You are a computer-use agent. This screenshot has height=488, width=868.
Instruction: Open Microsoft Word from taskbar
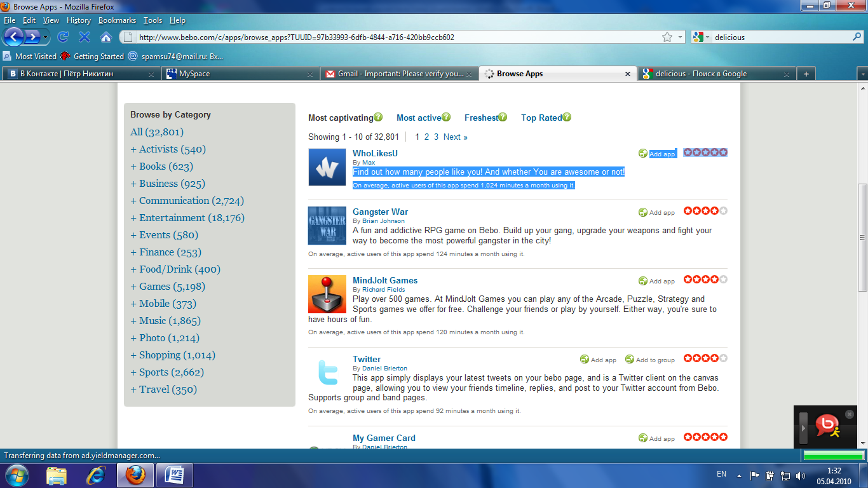174,475
